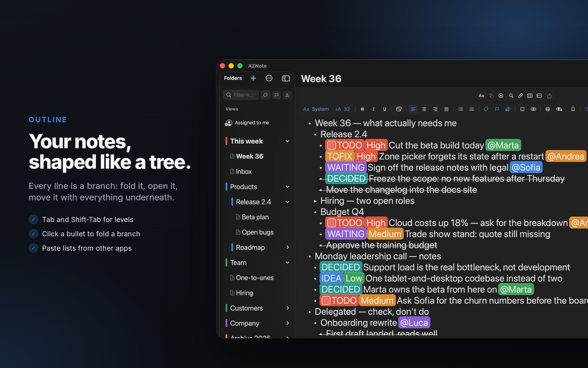The image size is (588, 368).
Task: Open the Open bugs note
Action: tap(255, 232)
